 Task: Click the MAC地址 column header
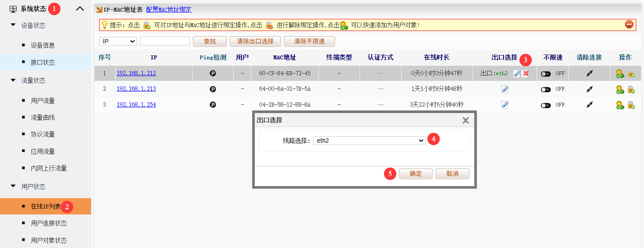[284, 57]
